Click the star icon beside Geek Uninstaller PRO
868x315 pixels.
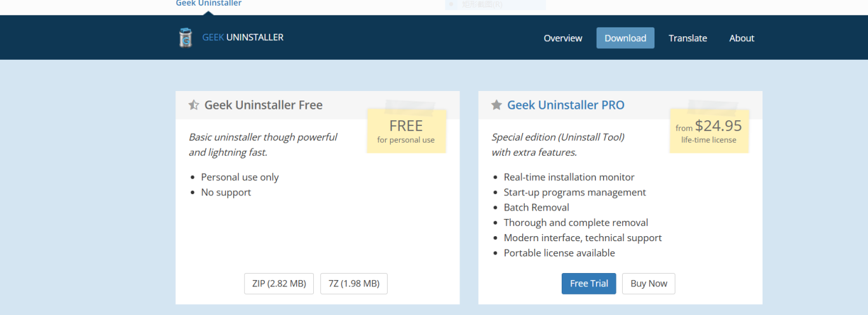(496, 105)
